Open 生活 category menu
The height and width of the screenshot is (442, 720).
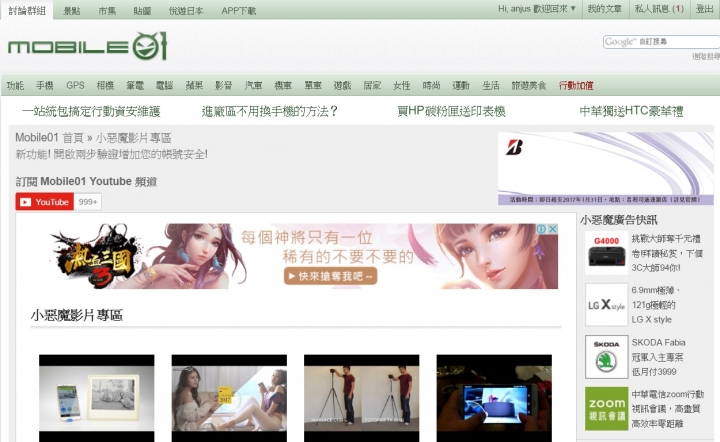point(491,85)
